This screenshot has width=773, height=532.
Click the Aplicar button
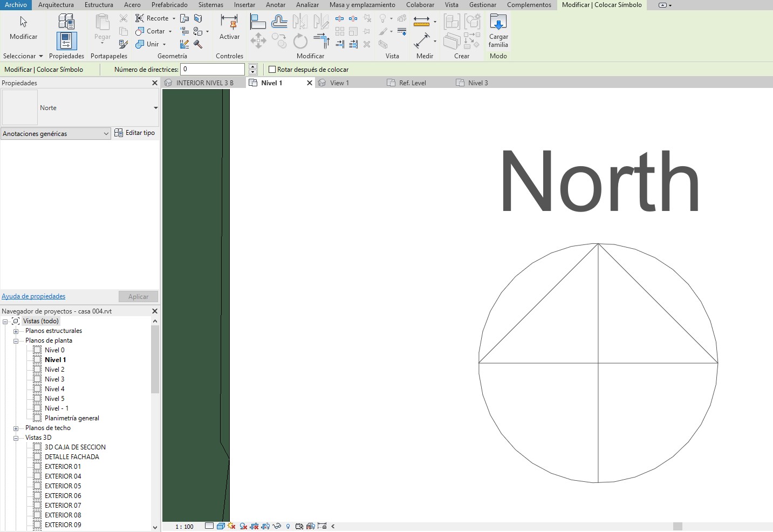click(x=138, y=297)
